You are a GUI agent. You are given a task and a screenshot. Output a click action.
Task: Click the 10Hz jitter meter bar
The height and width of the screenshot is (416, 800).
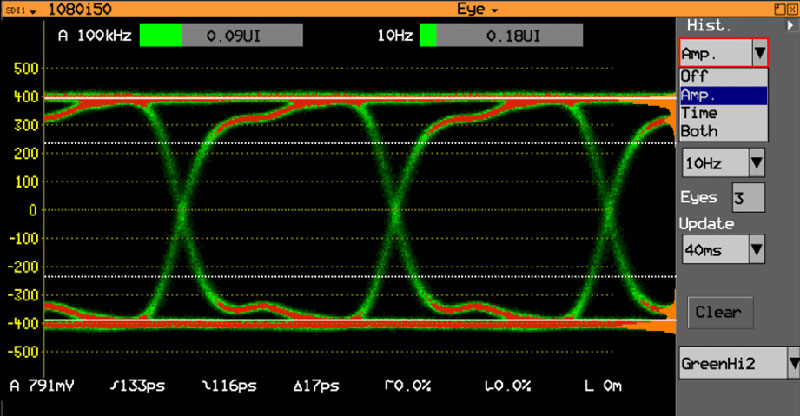[x=501, y=36]
